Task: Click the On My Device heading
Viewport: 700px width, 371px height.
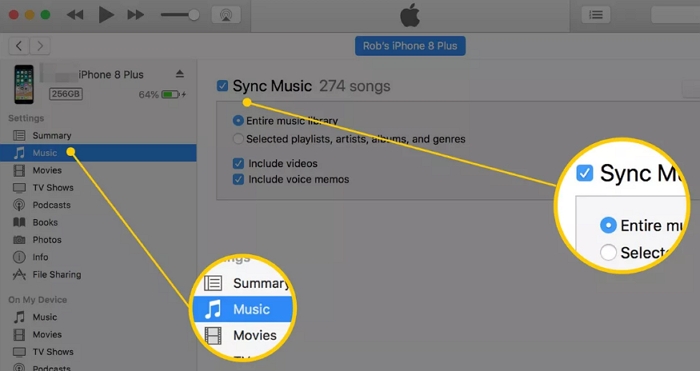Action: click(38, 300)
